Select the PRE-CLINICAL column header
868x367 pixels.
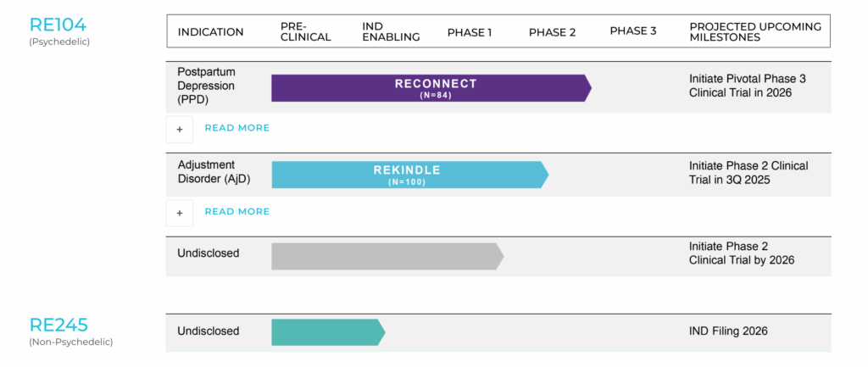305,32
